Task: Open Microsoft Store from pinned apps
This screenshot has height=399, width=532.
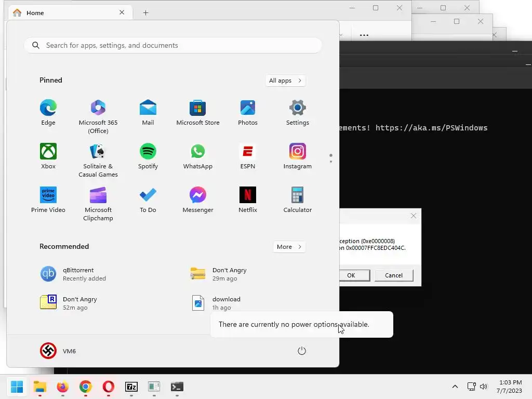Action: [198, 113]
